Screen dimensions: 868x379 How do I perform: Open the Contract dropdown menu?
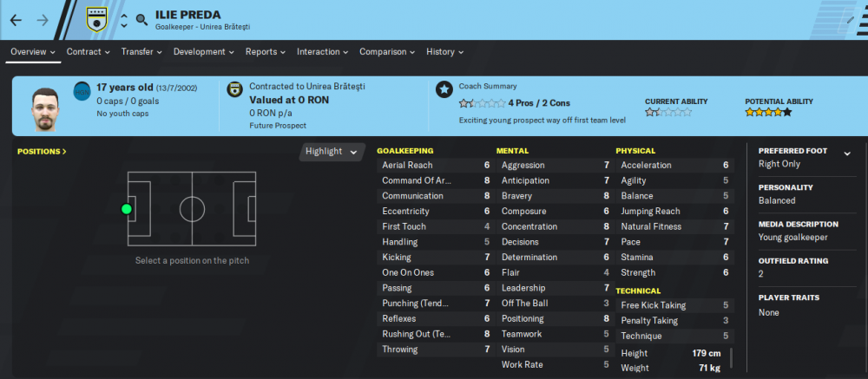(87, 51)
